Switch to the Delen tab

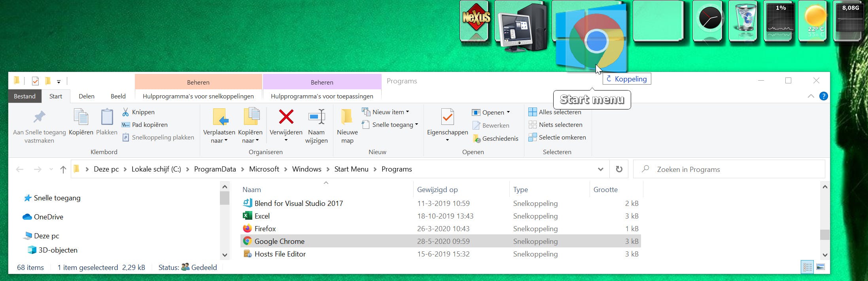tap(86, 96)
